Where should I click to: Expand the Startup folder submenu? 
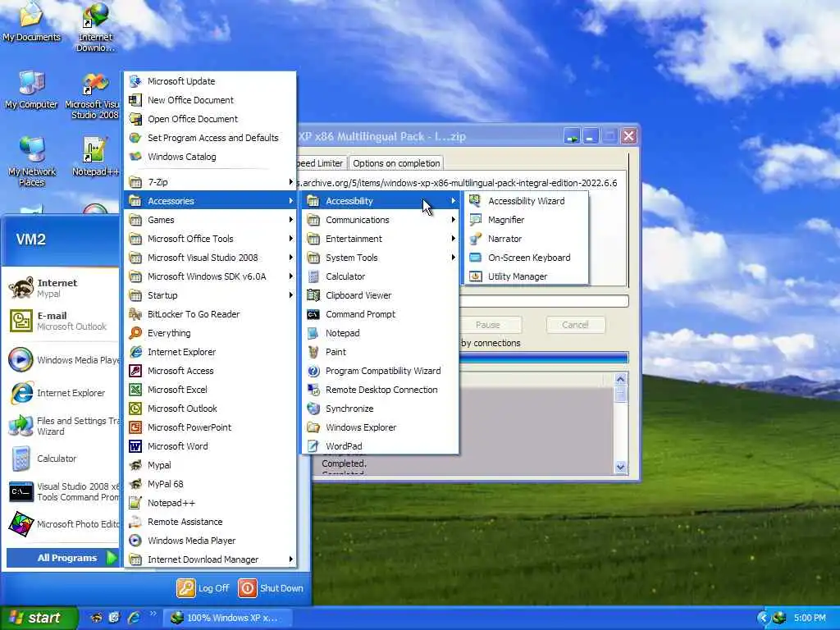coord(211,295)
